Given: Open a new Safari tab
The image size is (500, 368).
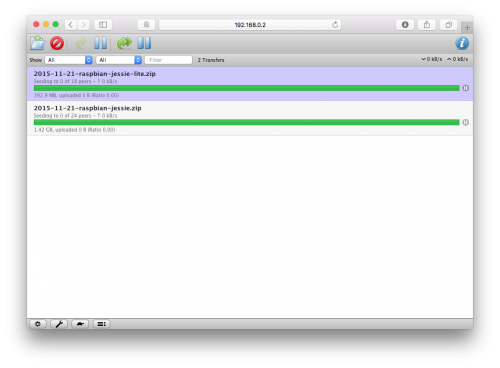Looking at the screenshot, I should point(467,28).
